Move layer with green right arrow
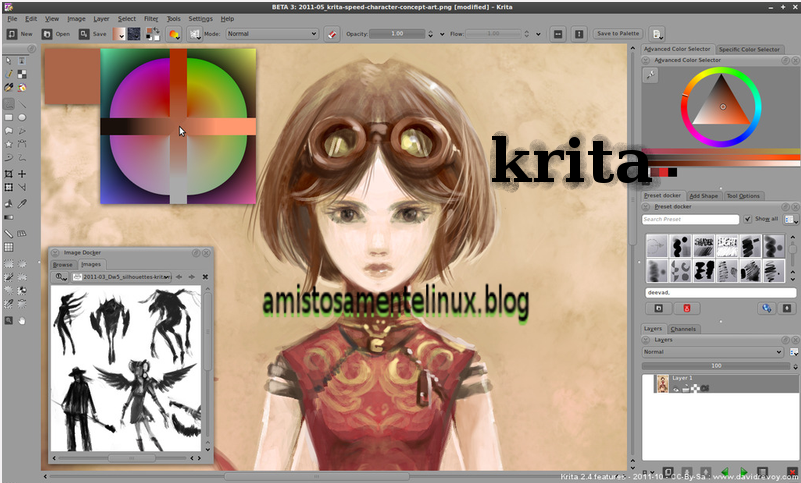Screen dimensions: 801x483 (x=744, y=472)
